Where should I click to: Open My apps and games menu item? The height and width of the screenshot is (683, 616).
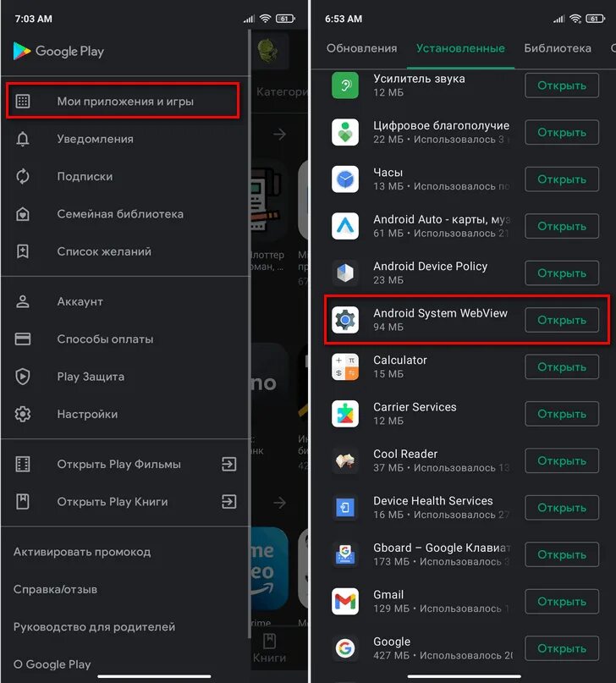pos(123,101)
